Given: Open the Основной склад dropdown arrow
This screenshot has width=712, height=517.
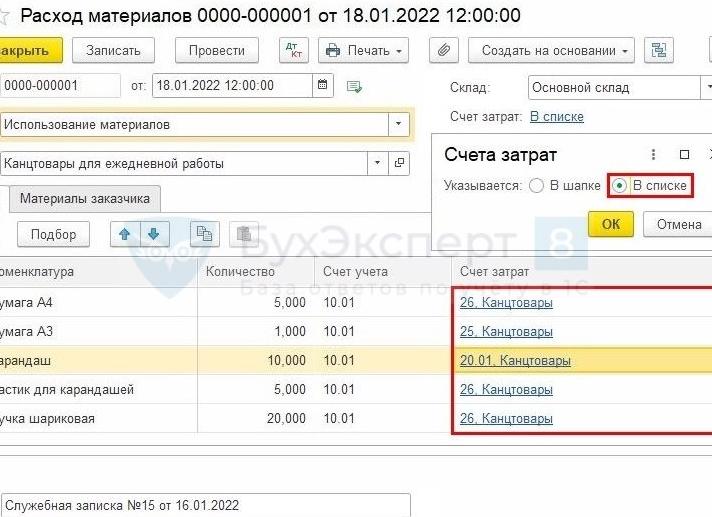Looking at the screenshot, I should tap(707, 87).
